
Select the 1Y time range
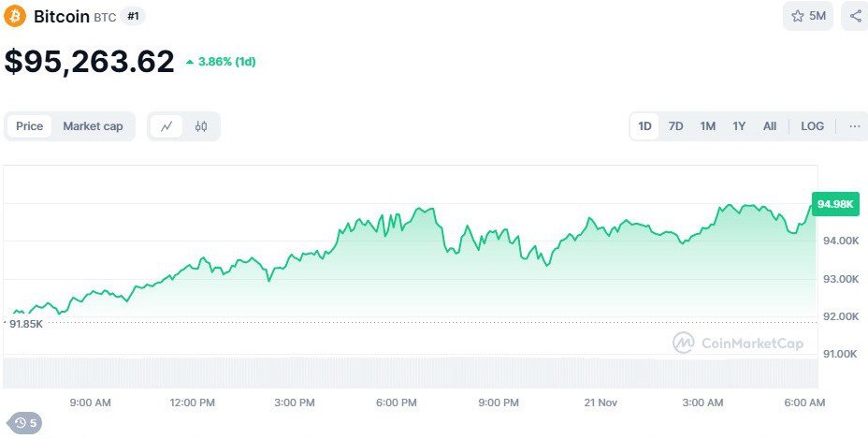(739, 126)
